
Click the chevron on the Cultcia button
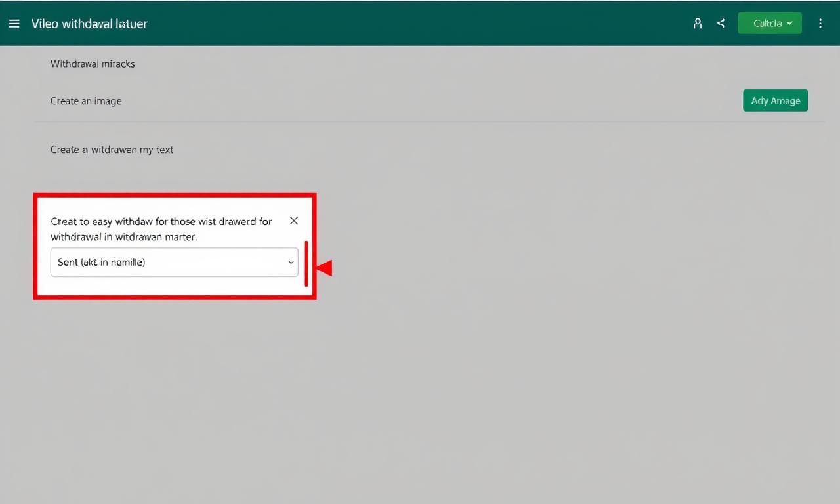789,24
